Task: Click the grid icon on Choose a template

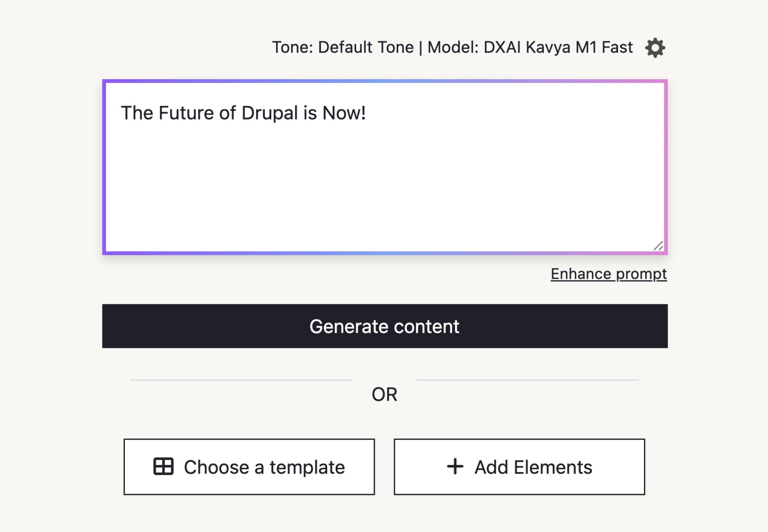Action: [164, 466]
